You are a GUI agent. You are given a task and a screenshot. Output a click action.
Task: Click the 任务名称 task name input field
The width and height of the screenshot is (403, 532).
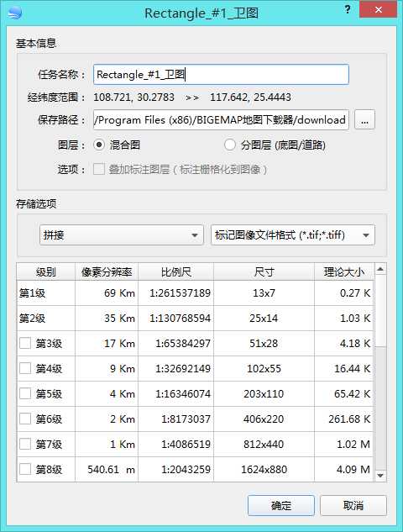(x=221, y=74)
